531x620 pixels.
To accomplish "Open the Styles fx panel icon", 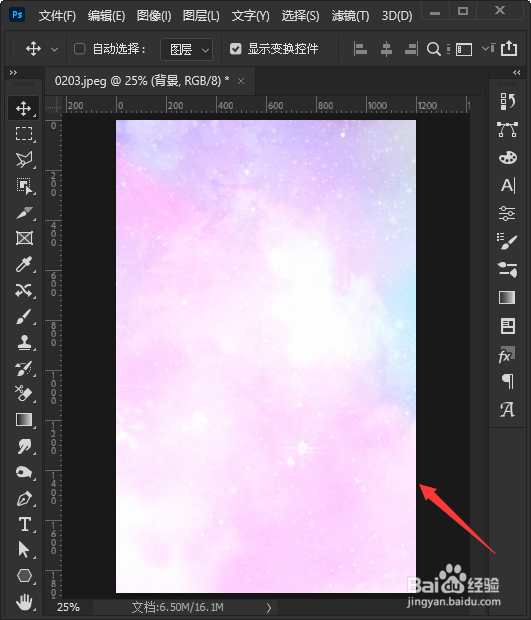I will click(507, 355).
